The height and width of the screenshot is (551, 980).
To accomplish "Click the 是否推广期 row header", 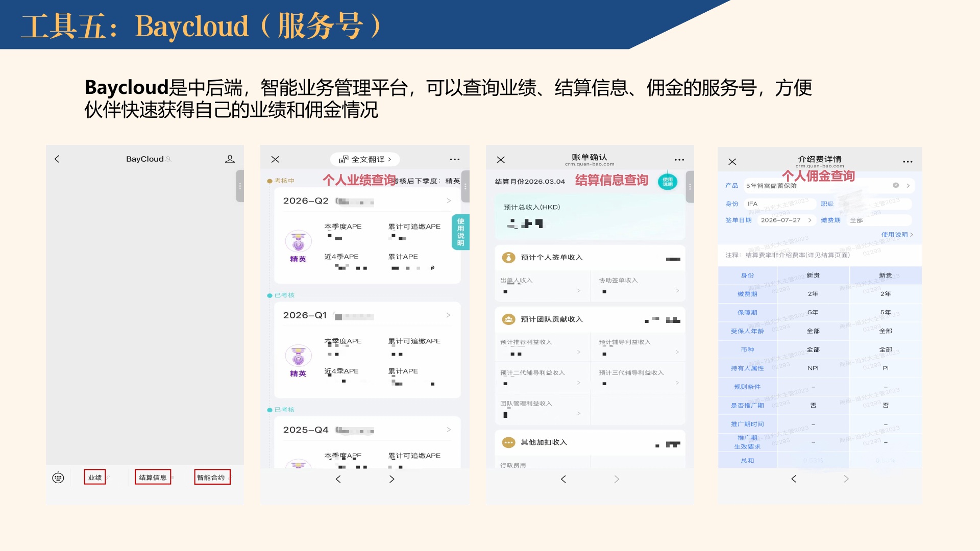I will coord(747,406).
